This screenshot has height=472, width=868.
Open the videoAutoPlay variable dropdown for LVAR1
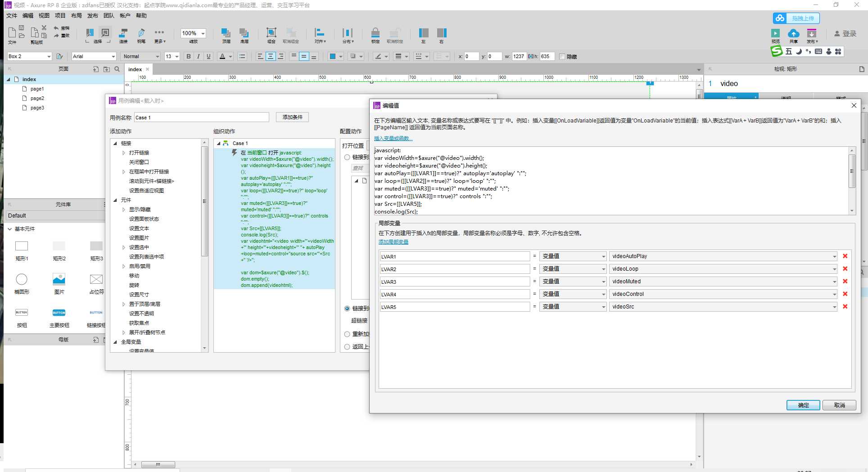[834, 257]
